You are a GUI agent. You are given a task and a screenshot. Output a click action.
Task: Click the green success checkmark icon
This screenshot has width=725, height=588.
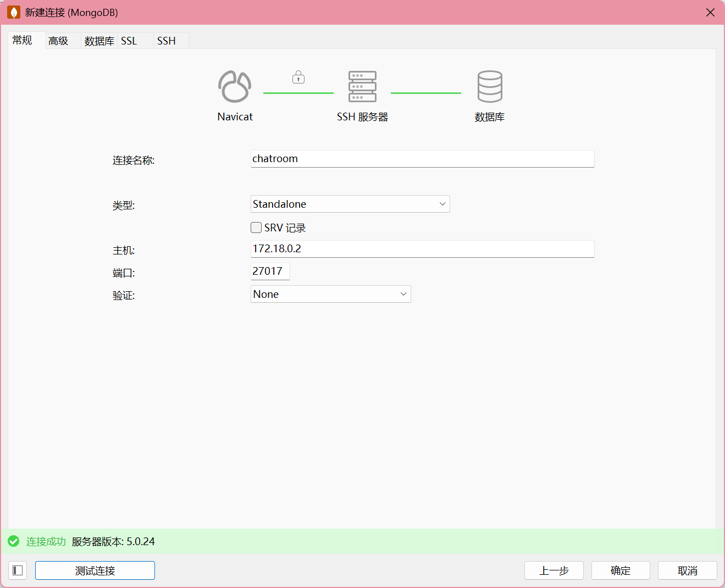coord(14,541)
